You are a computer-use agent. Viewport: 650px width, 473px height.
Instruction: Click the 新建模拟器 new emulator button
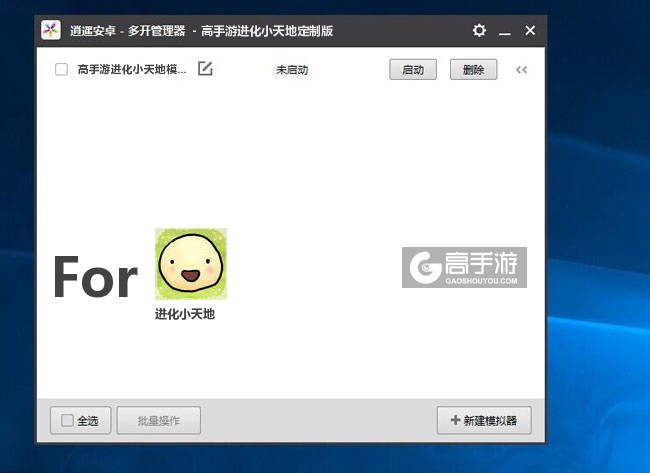484,420
